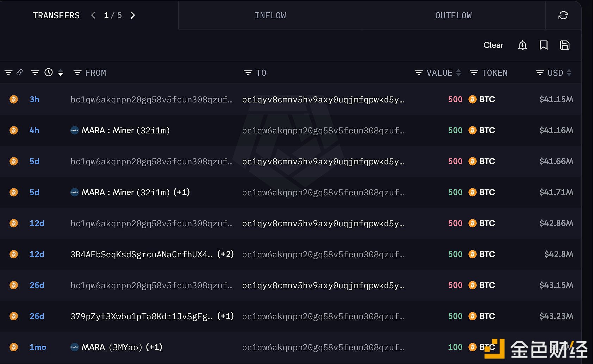Click the clock time column icon

[49, 72]
